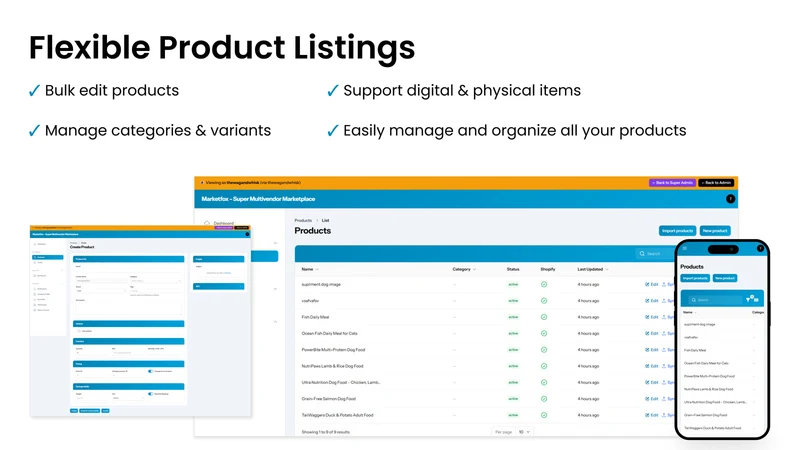Click filter funnel icon on phone mockup
The image size is (800, 450).
coord(749,299)
